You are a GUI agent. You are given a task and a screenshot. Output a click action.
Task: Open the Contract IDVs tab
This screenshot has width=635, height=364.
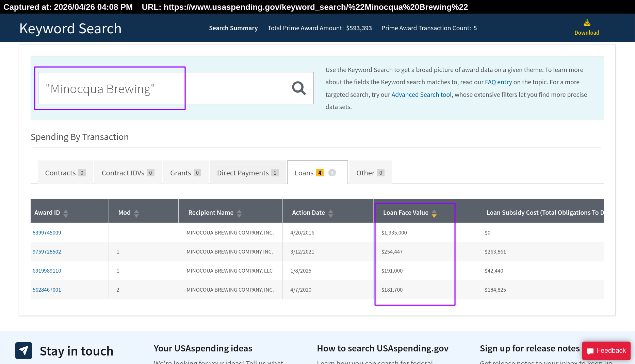[x=128, y=173]
